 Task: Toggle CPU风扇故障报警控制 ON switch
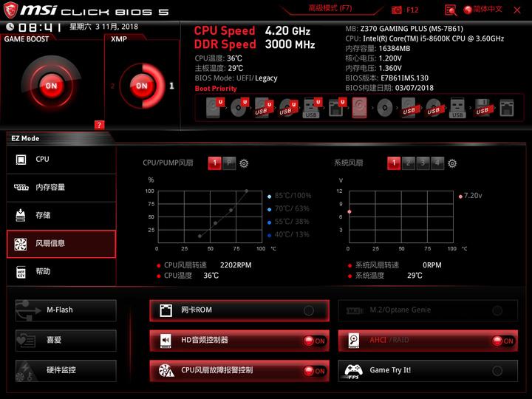(x=315, y=371)
